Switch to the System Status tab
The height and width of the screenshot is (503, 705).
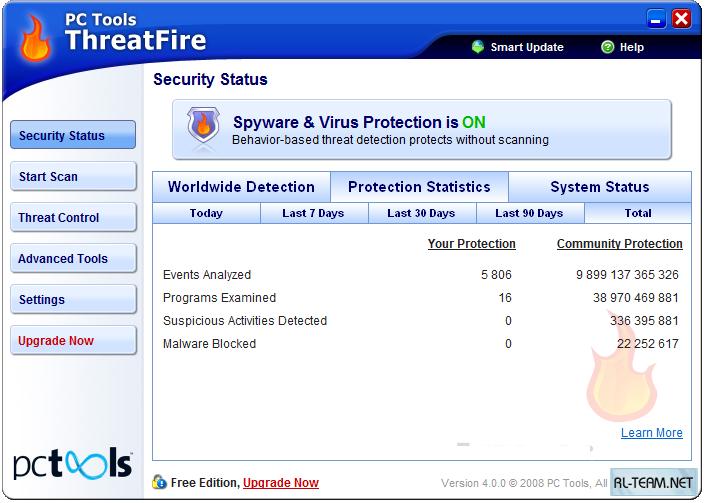coord(599,187)
